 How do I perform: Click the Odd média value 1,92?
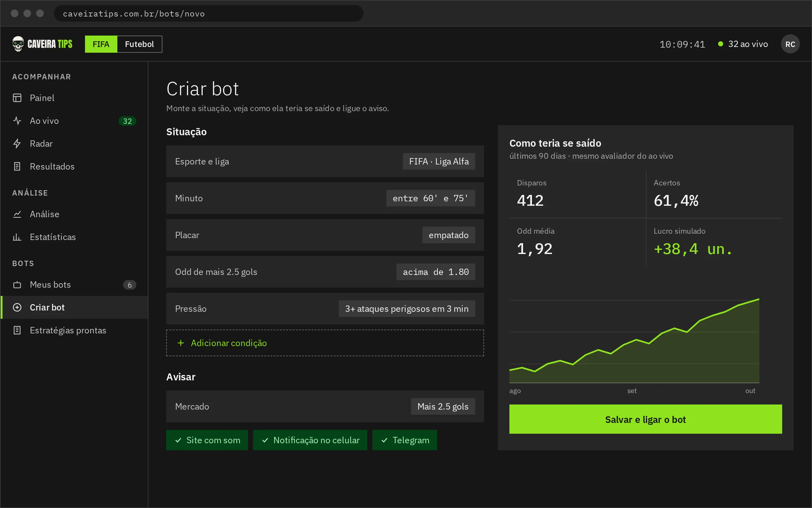(534, 249)
